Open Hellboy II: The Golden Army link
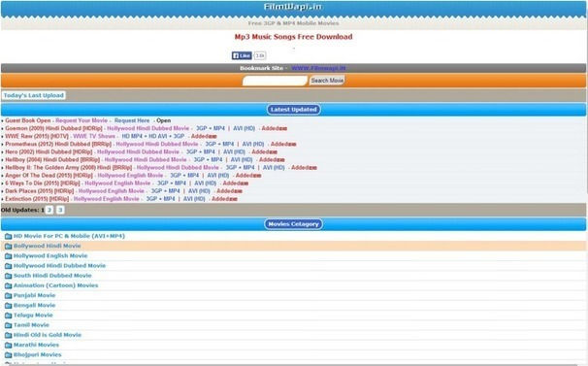The height and width of the screenshot is (366, 588). pos(69,168)
